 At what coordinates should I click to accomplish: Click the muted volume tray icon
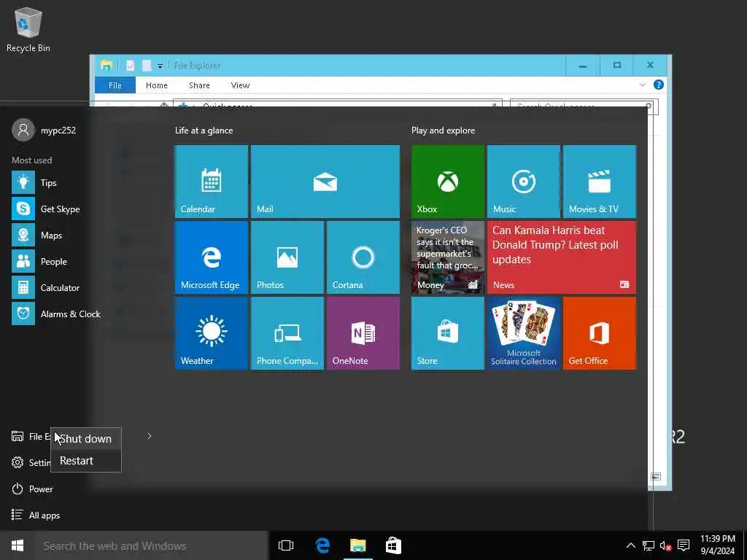pyautogui.click(x=665, y=545)
